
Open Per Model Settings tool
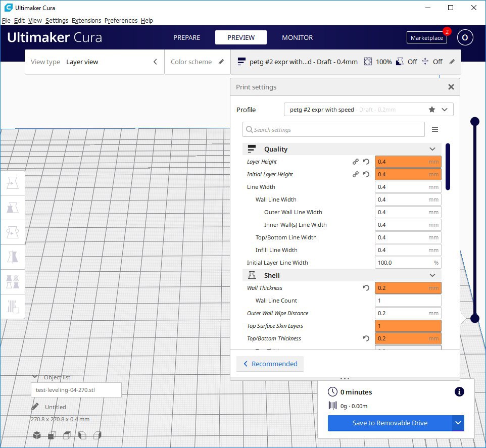point(13,282)
